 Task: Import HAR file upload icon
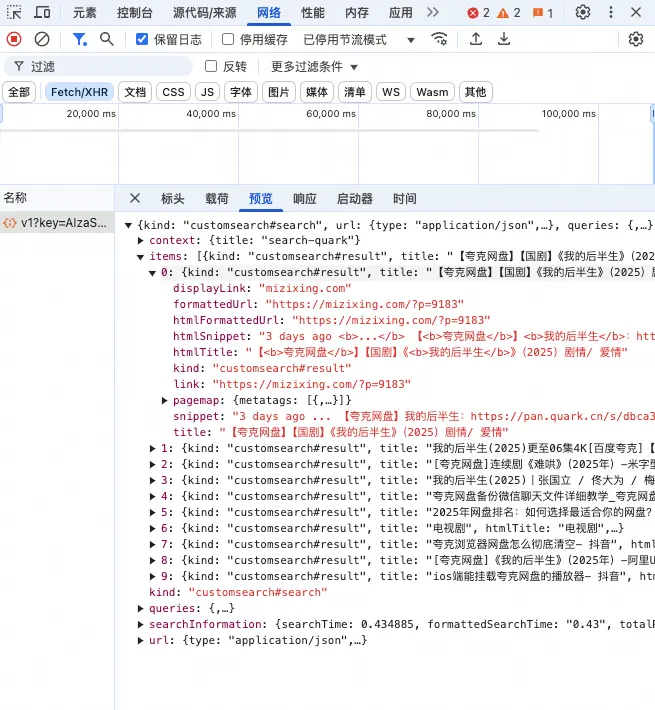[x=476, y=39]
